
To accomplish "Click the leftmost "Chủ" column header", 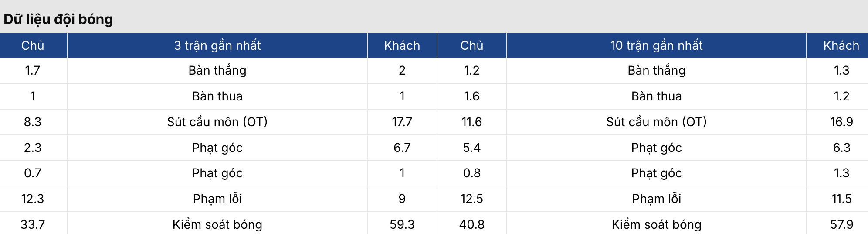I will point(33,45).
